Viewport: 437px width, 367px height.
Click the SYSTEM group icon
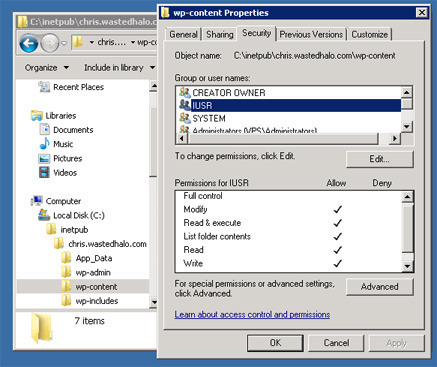(185, 118)
